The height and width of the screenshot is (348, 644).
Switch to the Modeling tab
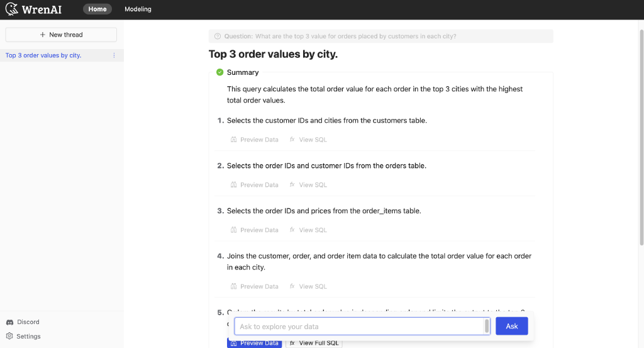point(138,9)
